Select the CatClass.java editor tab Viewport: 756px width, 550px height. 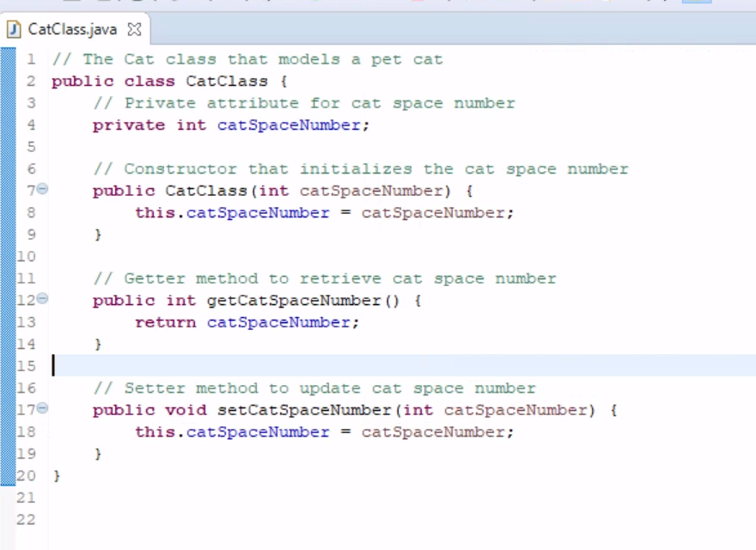point(72,28)
